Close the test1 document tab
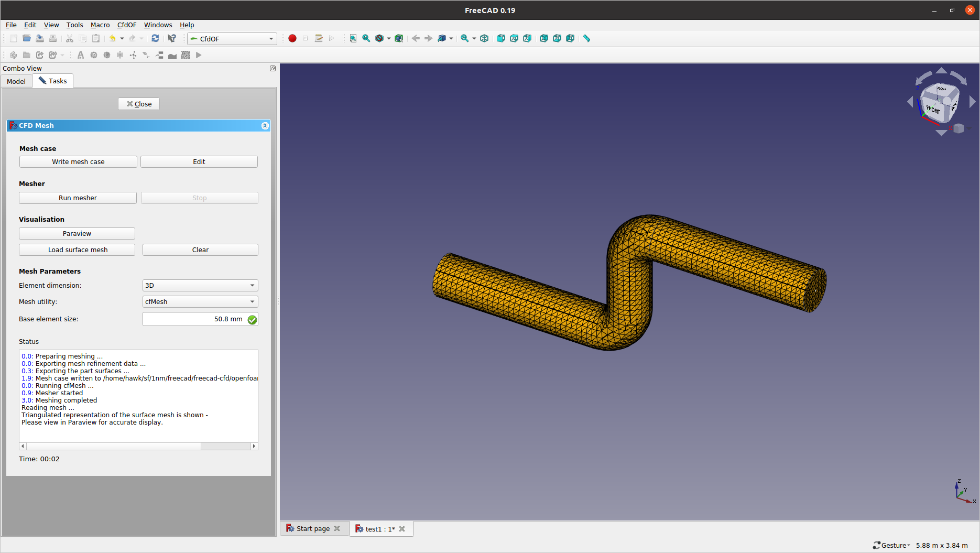The image size is (980, 553). (x=402, y=529)
